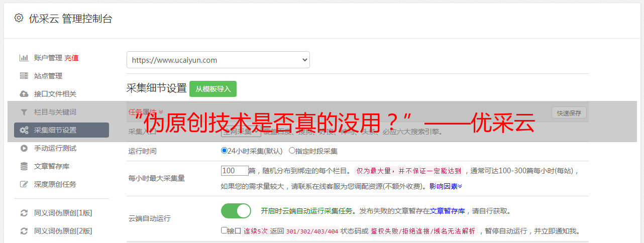Check the 接口 连续5次 checkbox
644x243 pixels.
point(224,230)
